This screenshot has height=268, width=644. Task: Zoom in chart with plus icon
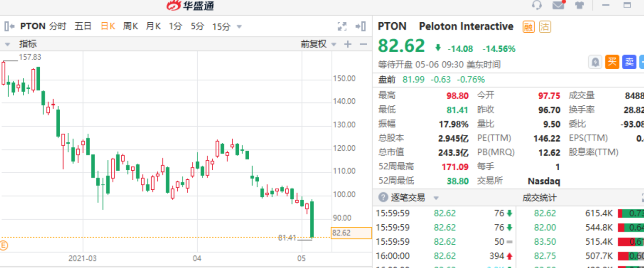click(348, 44)
